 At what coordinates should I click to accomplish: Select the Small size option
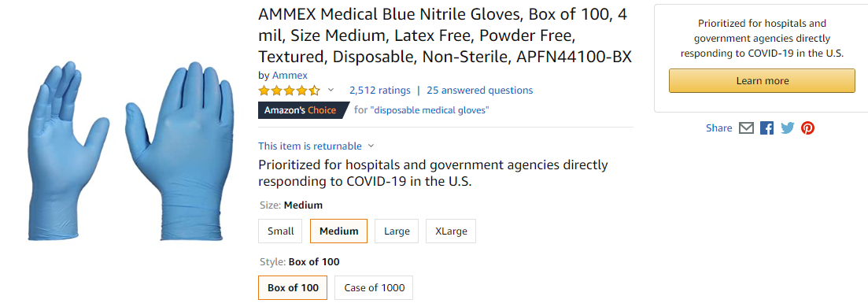pos(280,231)
